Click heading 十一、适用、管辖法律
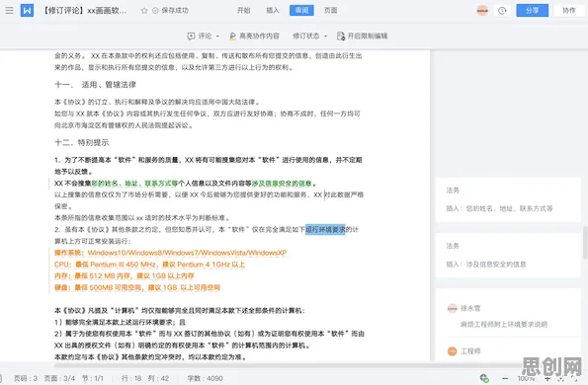This screenshot has width=588, height=385. pyautogui.click(x=95, y=85)
